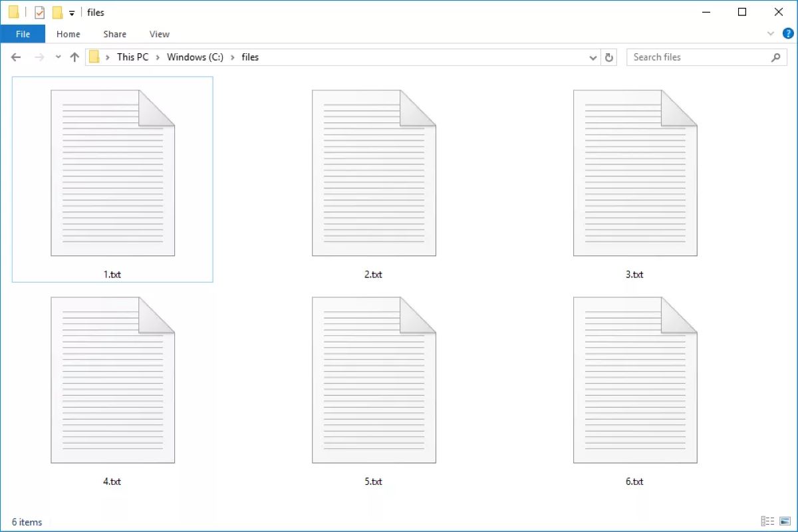This screenshot has height=532, width=798.
Task: Open the File menu
Action: tap(23, 34)
